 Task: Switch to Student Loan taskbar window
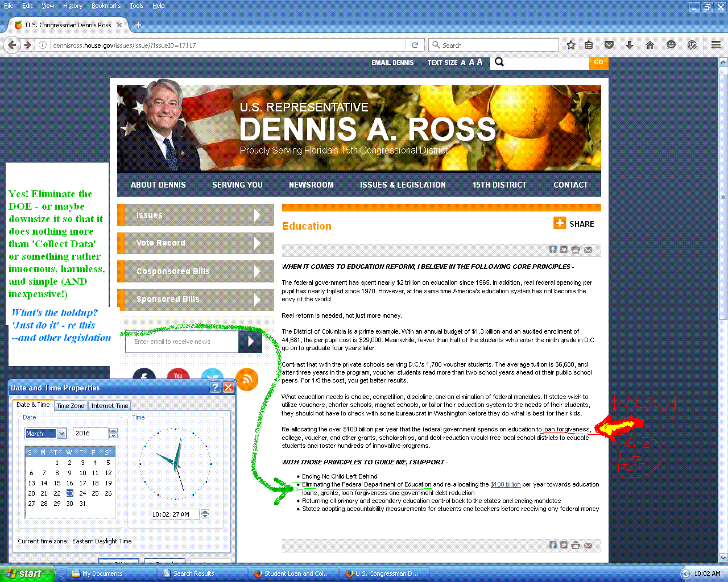[293, 573]
